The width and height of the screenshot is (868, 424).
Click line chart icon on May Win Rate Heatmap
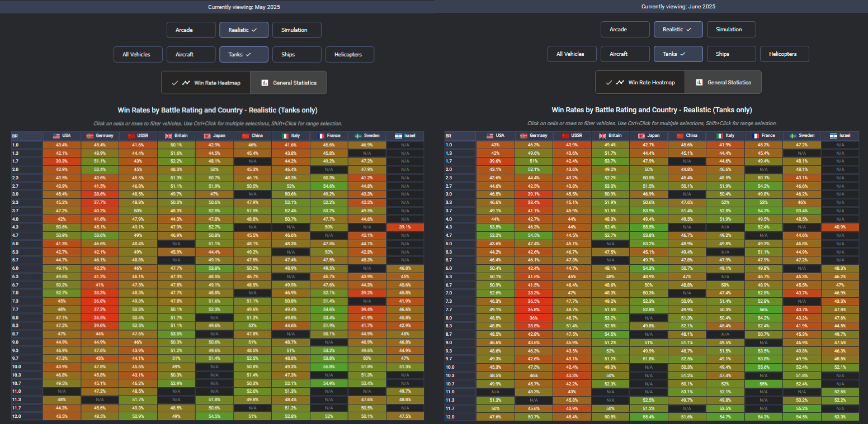coord(186,83)
